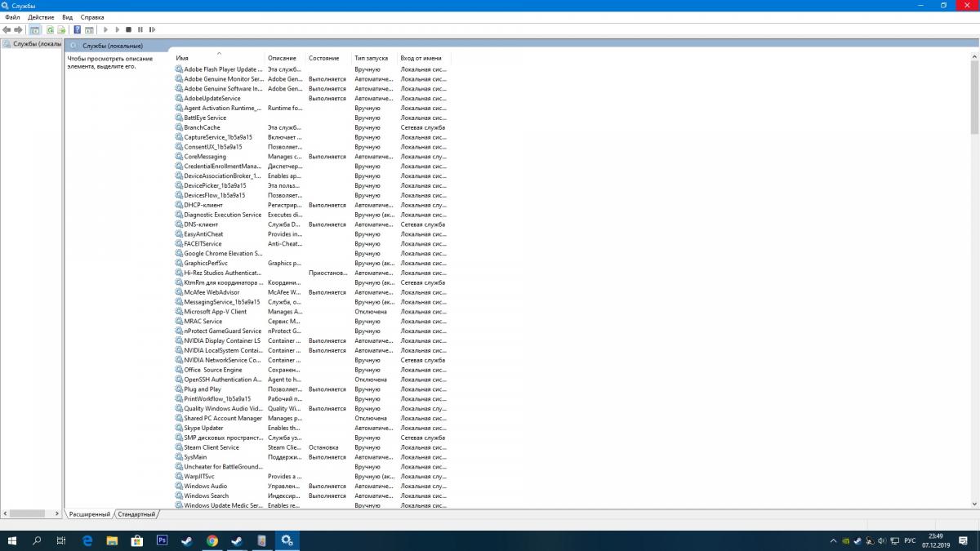The height and width of the screenshot is (551, 980).
Task: Open the Windows Start menu
Action: coord(12,540)
